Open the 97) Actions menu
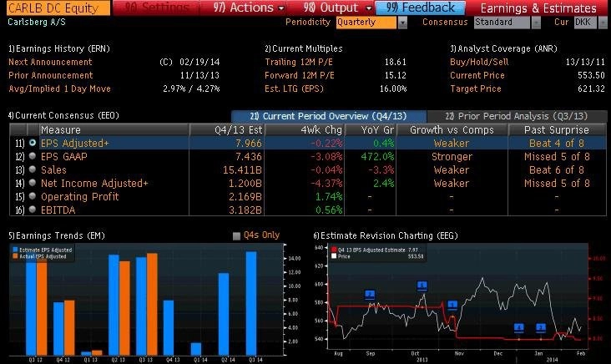This screenshot has height=364, width=611. coord(243,8)
